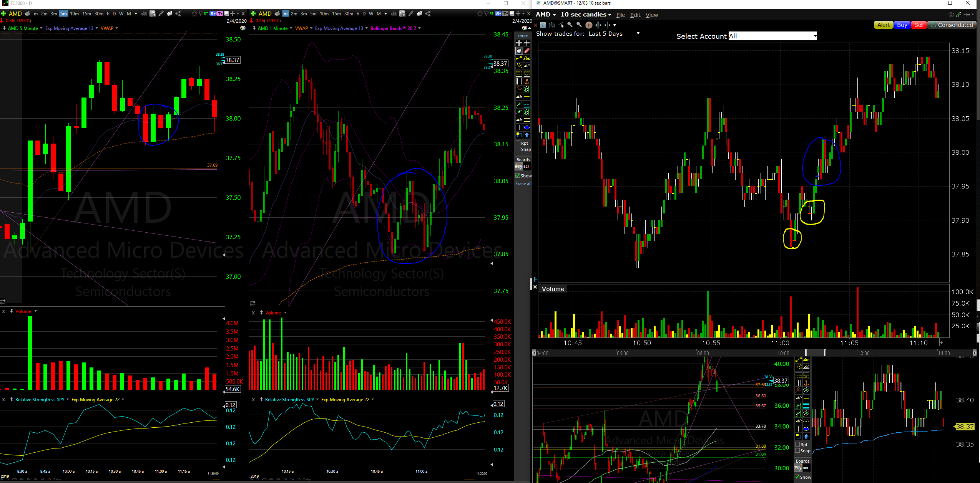The height and width of the screenshot is (483, 980).
Task: Choose the yellow trendline tool in the left palette
Action: [x=519, y=58]
